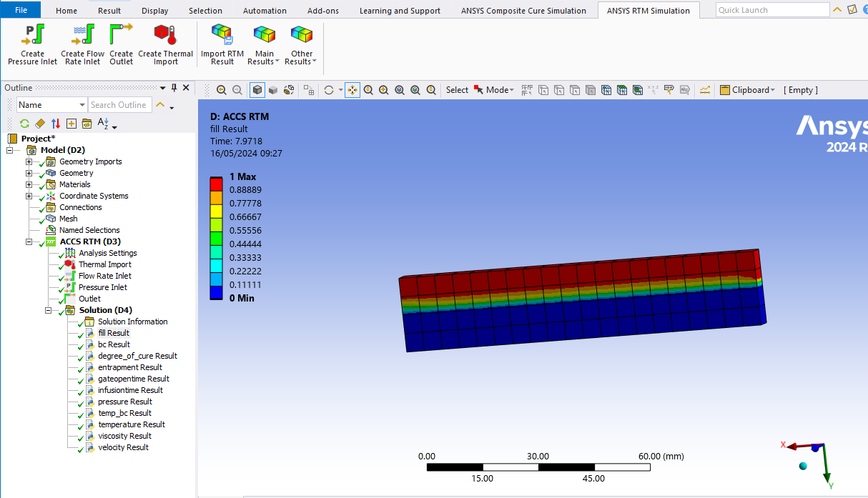Click the Search Outline input field
The width and height of the screenshot is (868, 498).
tap(119, 105)
